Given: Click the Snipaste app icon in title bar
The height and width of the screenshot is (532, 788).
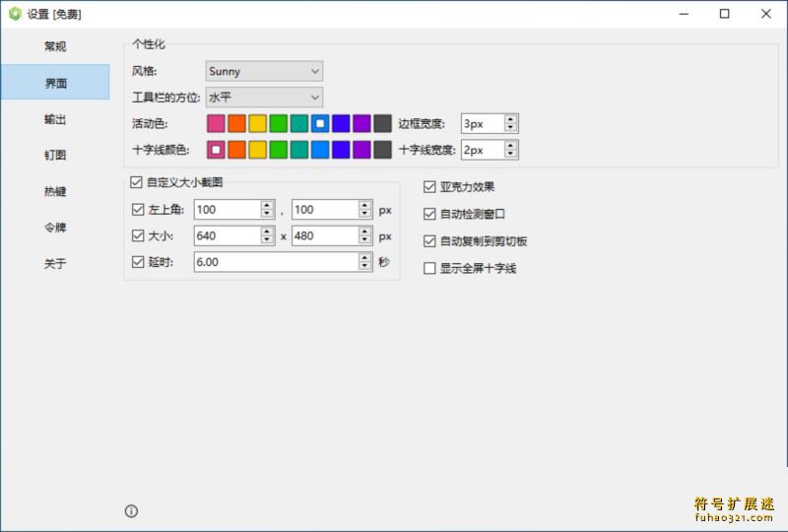Looking at the screenshot, I should pyautogui.click(x=15, y=14).
